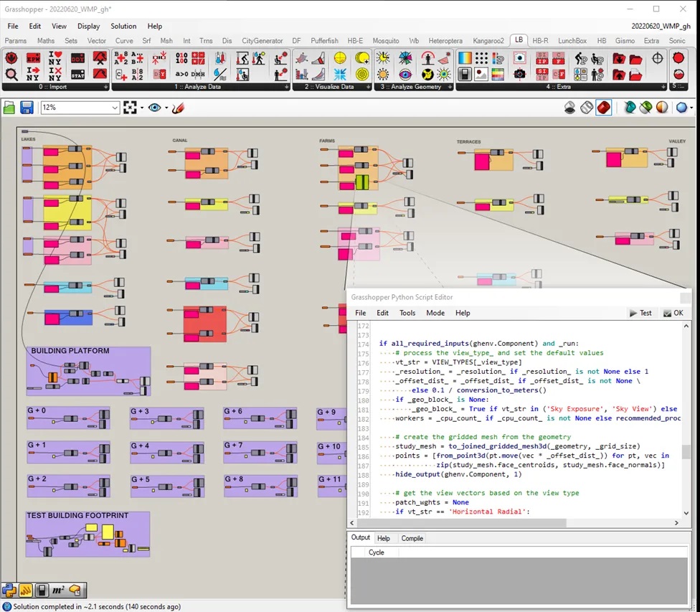Click the Python icon in bottom widget bar
Screen dimensions: 700x612
(x=9, y=590)
